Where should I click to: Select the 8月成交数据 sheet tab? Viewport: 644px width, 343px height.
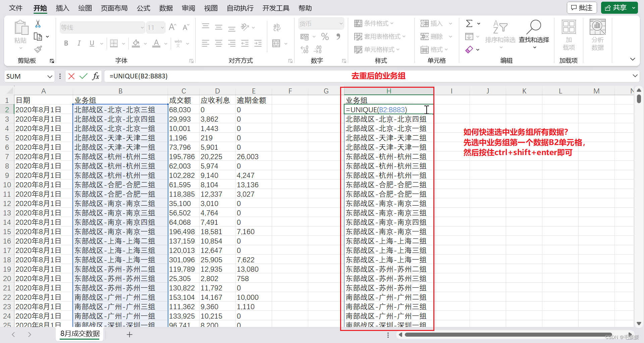tap(79, 334)
